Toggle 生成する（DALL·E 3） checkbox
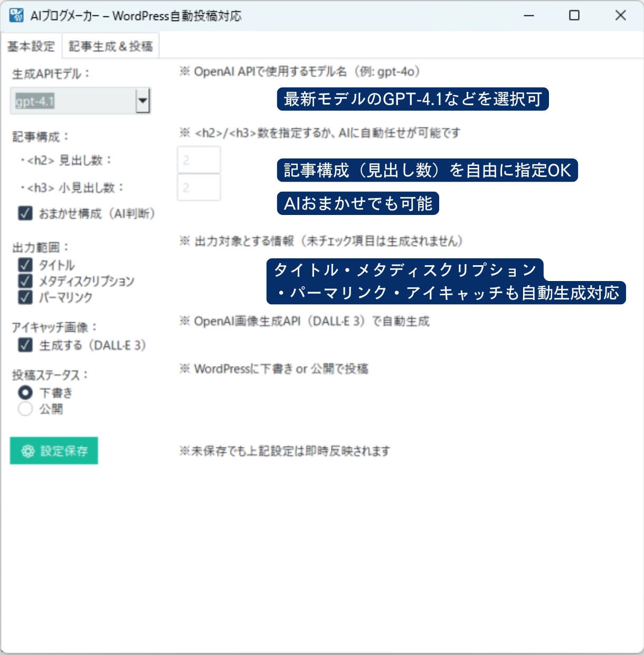Viewport: 644px width, 655px height. (x=25, y=345)
